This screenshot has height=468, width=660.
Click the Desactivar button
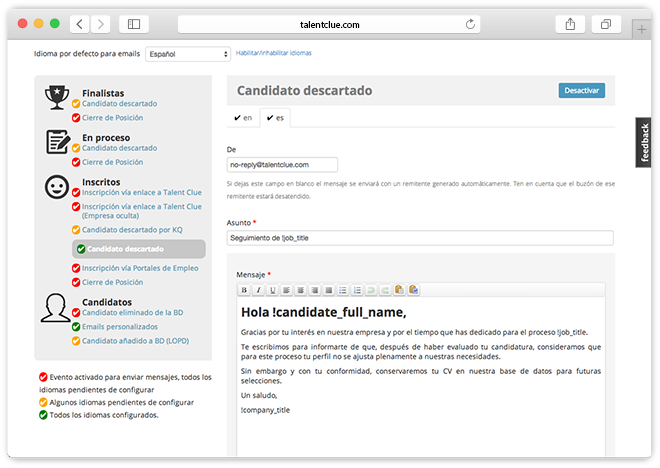click(582, 90)
